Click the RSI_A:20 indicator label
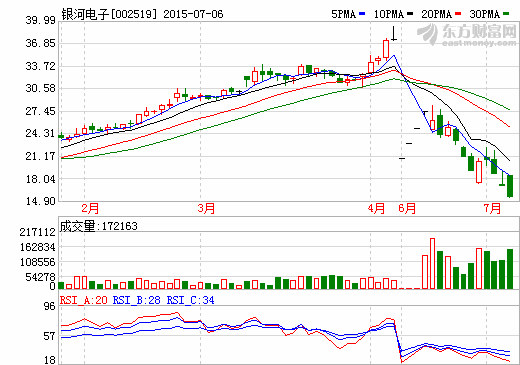Viewport: 520px width, 365px height. (x=84, y=300)
